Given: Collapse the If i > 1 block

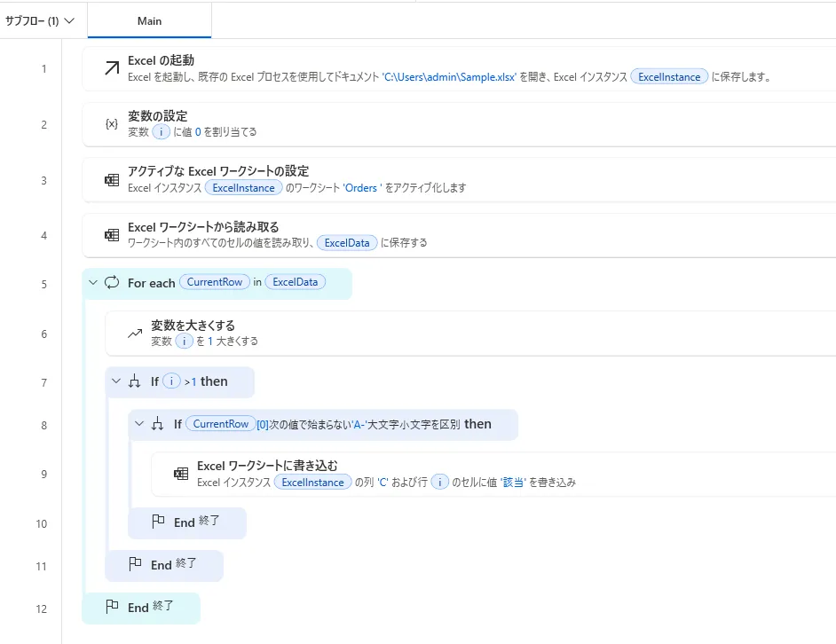Looking at the screenshot, I should pyautogui.click(x=116, y=381).
